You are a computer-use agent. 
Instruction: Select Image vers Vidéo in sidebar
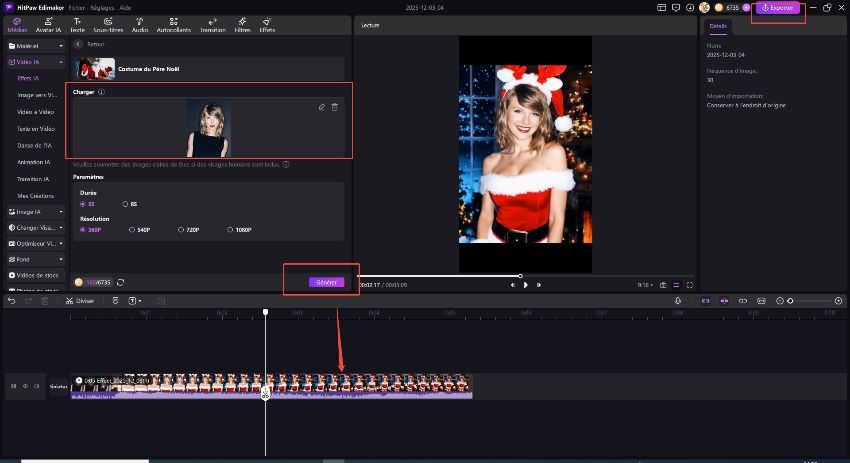[x=37, y=95]
